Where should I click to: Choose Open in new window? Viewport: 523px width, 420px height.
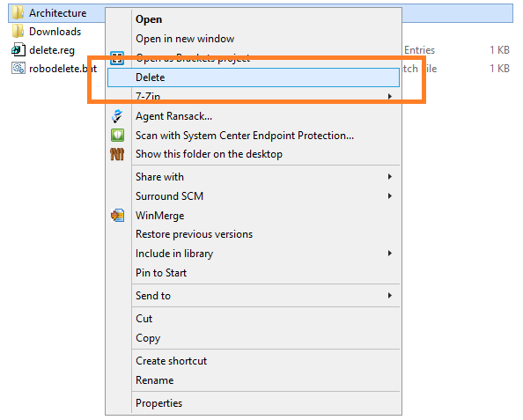point(185,39)
